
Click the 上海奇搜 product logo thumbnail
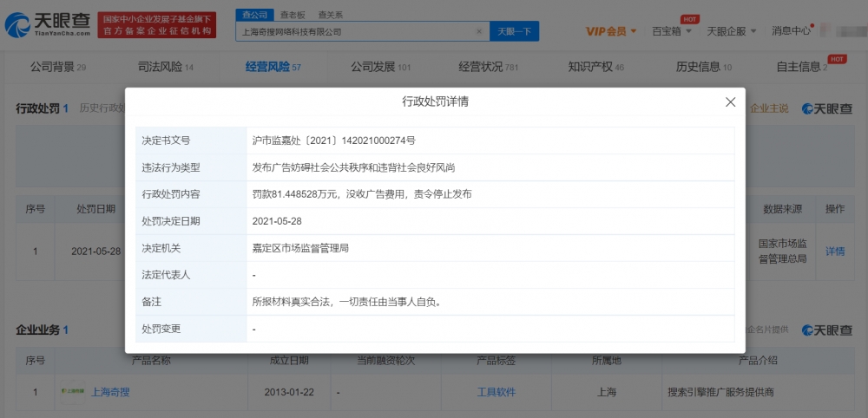click(x=73, y=391)
